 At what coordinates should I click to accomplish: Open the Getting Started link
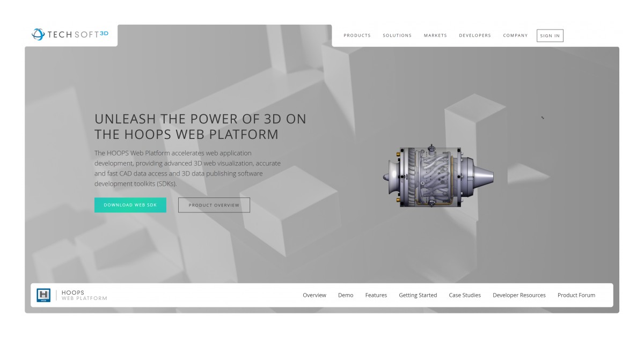click(x=418, y=295)
